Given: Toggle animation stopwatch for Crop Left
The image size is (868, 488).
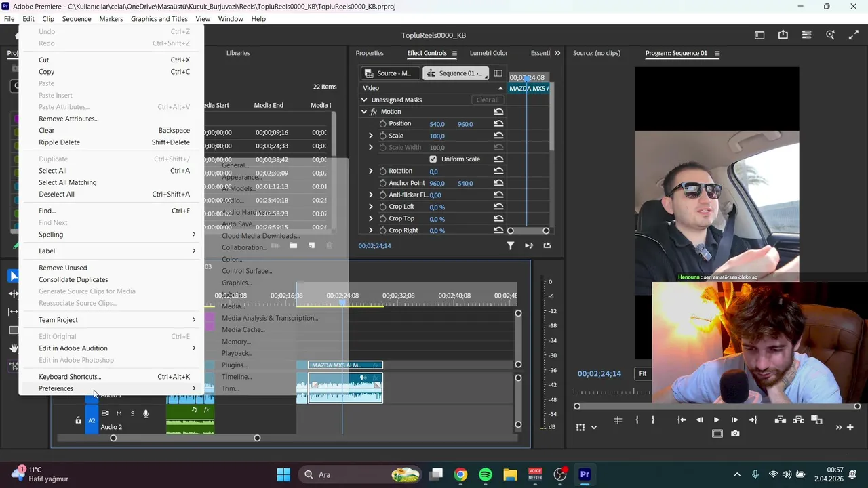Looking at the screenshot, I should [x=382, y=207].
